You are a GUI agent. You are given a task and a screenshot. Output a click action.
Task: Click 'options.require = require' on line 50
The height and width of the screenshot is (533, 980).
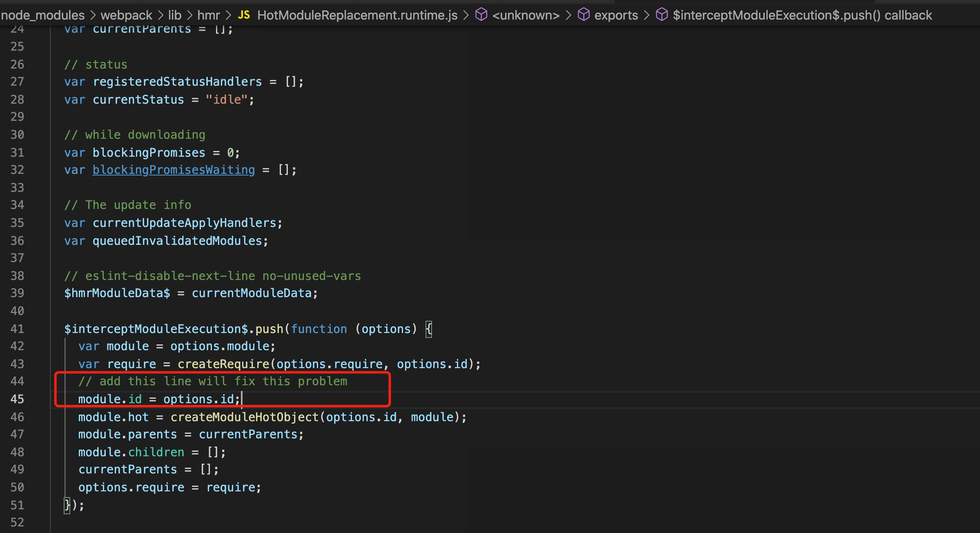pos(169,487)
